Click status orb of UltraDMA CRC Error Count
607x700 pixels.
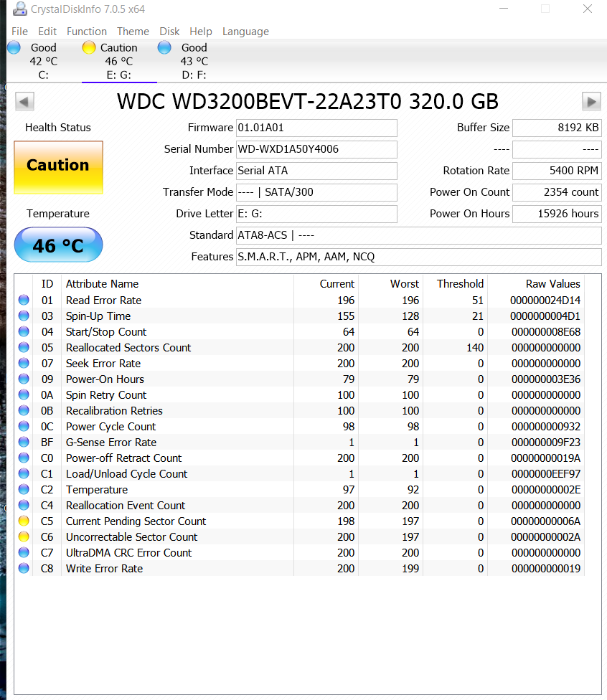pos(24,553)
